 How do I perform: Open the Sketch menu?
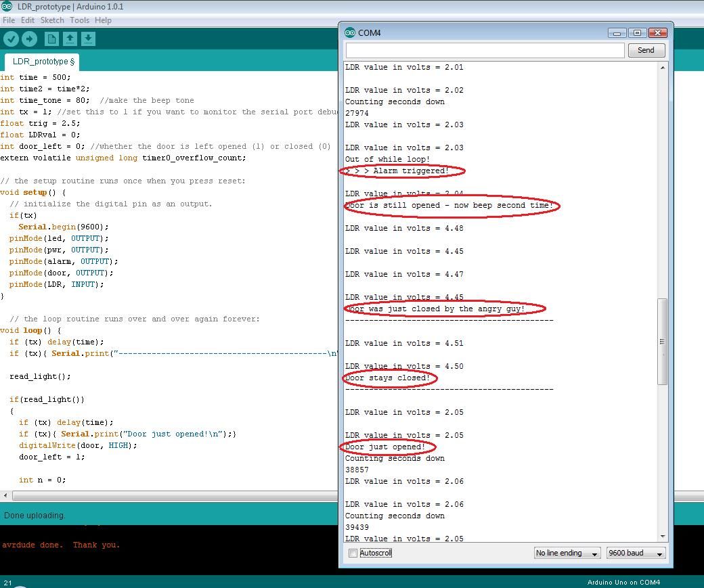52,20
